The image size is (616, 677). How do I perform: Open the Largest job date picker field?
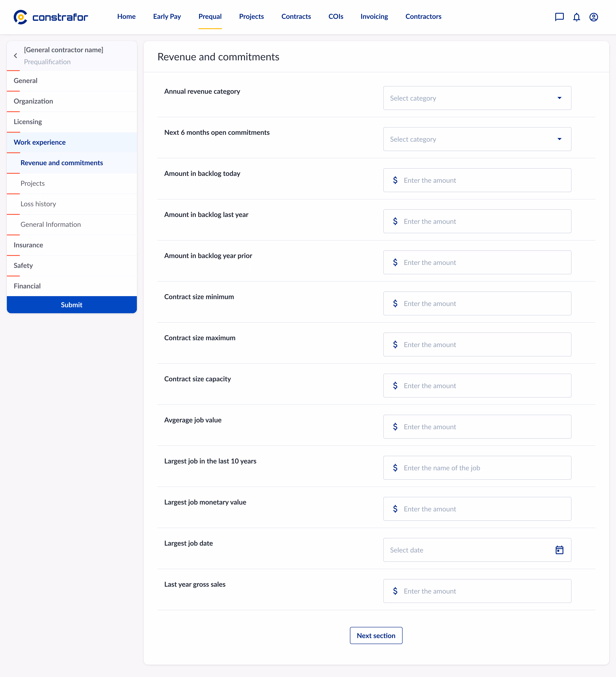click(477, 550)
